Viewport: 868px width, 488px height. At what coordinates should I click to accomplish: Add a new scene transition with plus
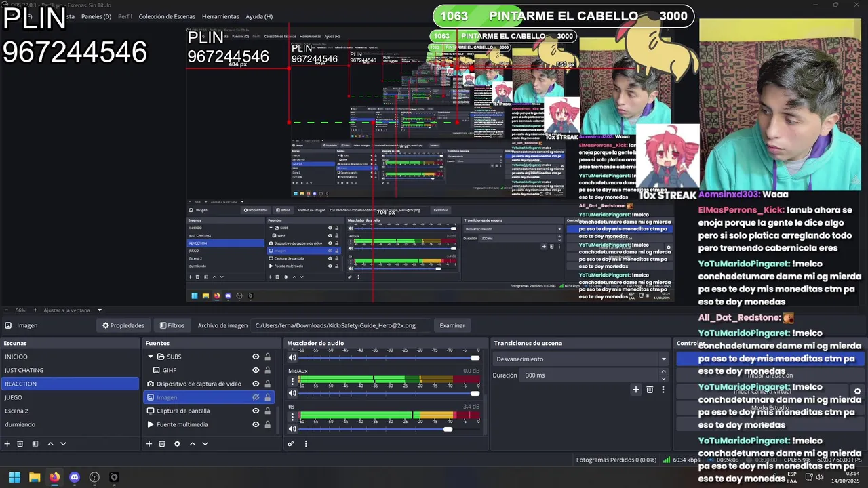(x=636, y=390)
